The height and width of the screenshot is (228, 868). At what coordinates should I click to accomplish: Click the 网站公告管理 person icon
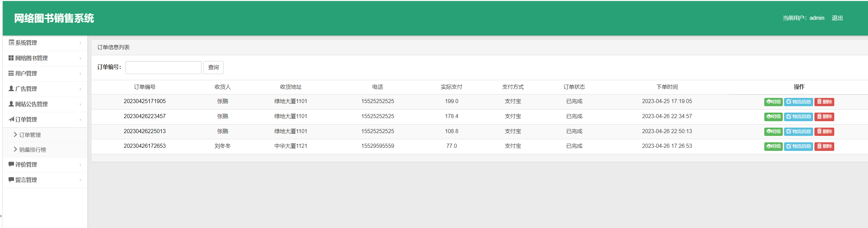[x=11, y=104]
